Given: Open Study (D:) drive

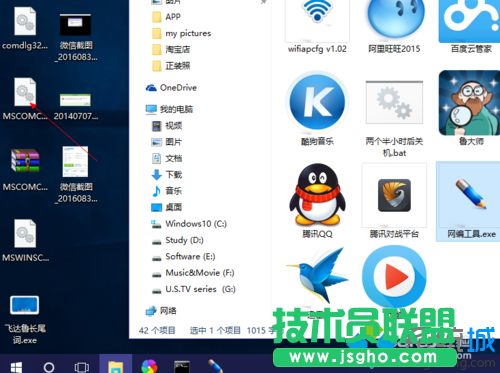Looking at the screenshot, I should (178, 240).
